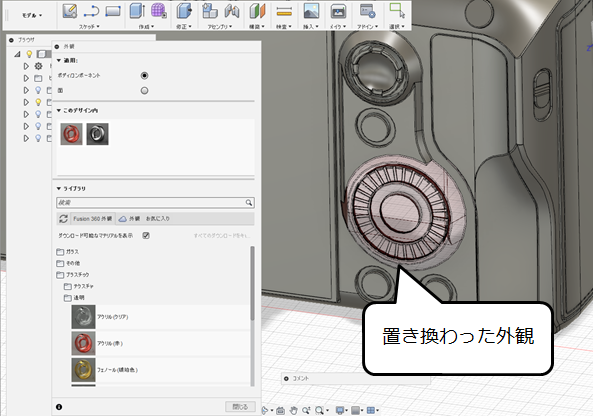Select the Press Pull modify tool
This screenshot has width=593, height=416.
[184, 11]
